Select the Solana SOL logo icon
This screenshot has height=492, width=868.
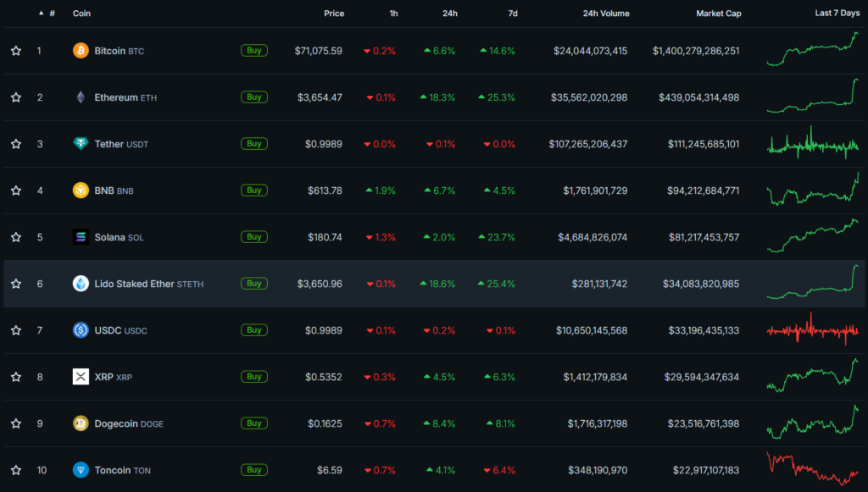pyautogui.click(x=81, y=236)
